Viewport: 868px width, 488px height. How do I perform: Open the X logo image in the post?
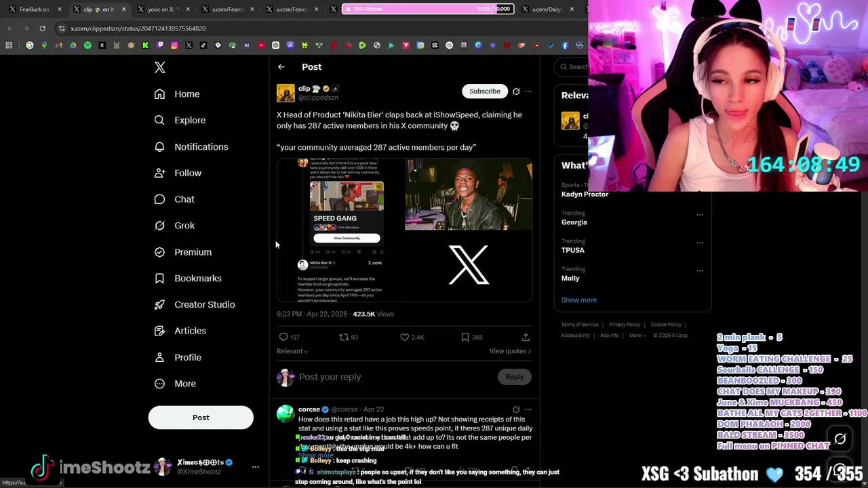pyautogui.click(x=469, y=266)
